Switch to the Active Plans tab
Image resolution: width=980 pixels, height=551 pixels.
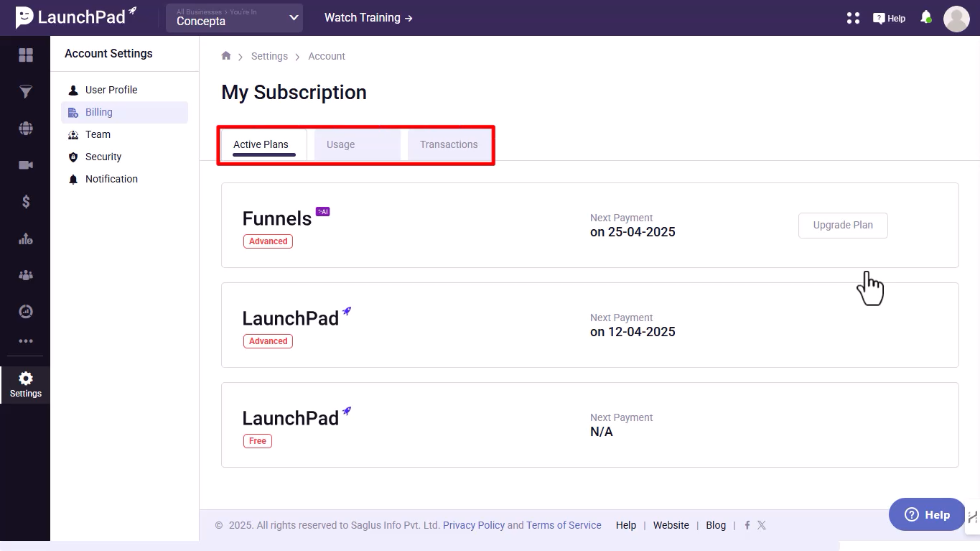coord(263,144)
